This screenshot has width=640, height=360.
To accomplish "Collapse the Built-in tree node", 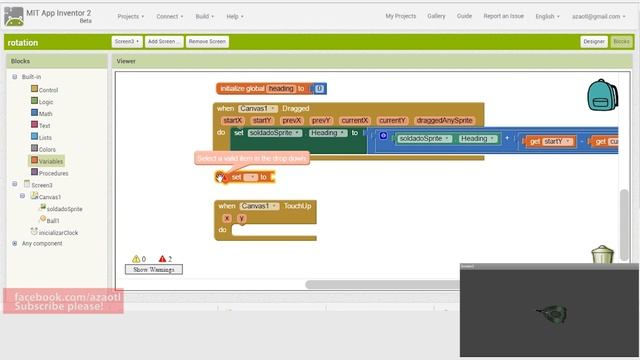I will tap(15, 77).
